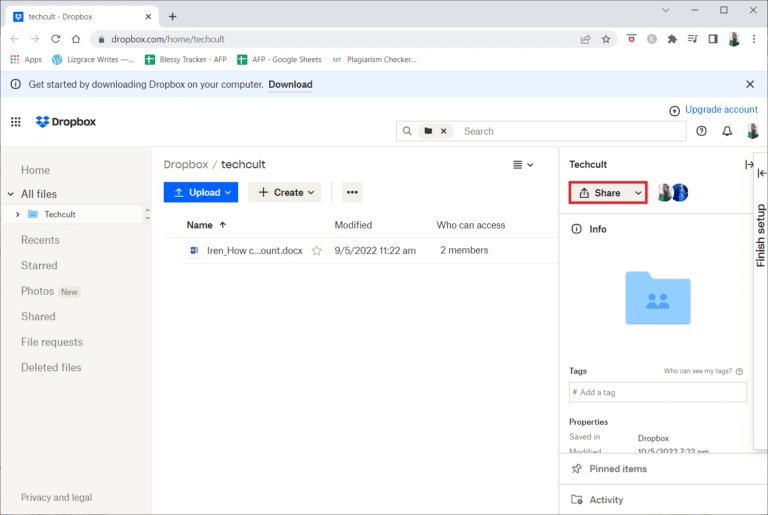Viewport: 768px width, 515px height.
Task: Click the Dropbox logo in header
Action: coord(66,122)
